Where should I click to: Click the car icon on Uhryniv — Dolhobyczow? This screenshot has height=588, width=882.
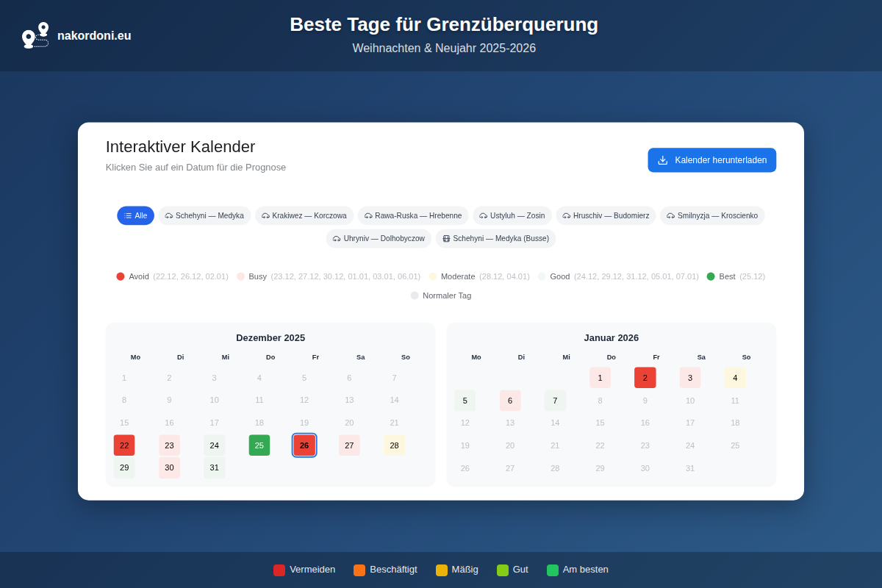click(337, 239)
